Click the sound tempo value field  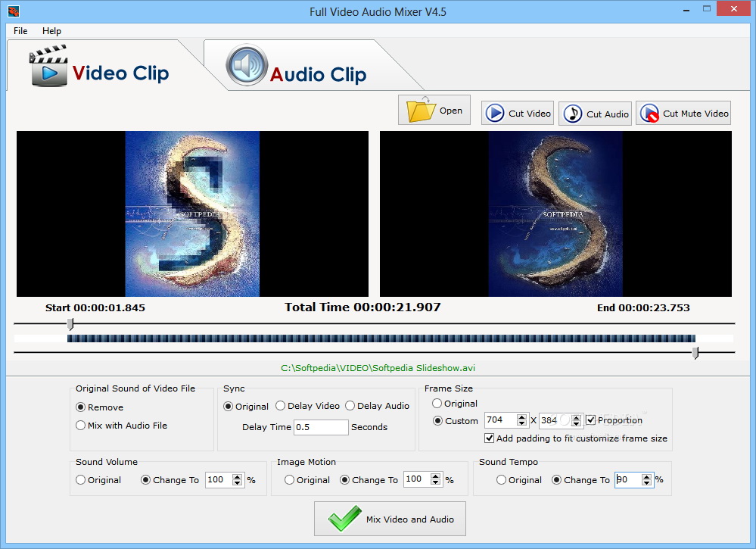[x=628, y=479]
